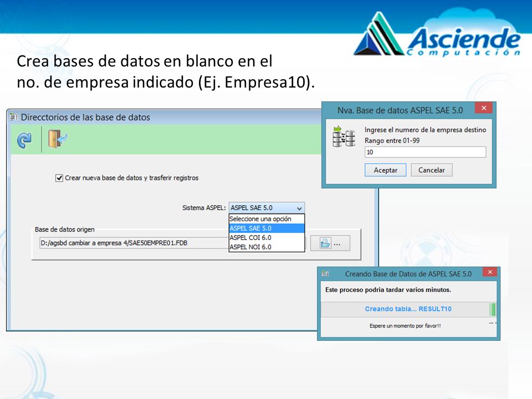Select ASPEL SAE 5.0 in dropdown list
The image size is (532, 399).
coord(267,228)
